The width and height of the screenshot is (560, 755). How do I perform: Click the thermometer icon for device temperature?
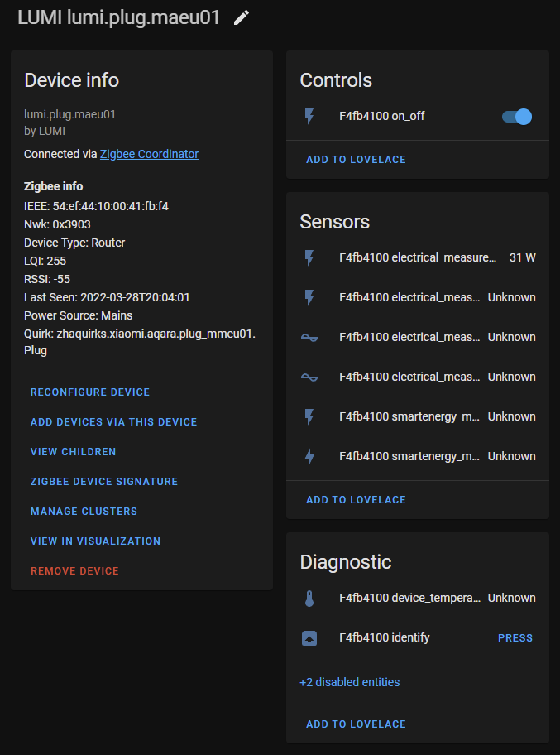309,598
